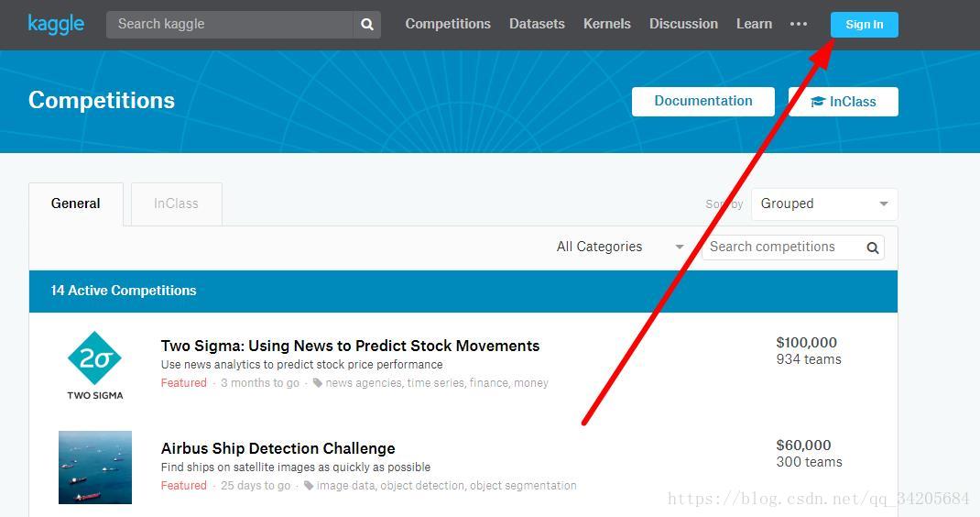This screenshot has width=980, height=517.
Task: Open the Airbus ship image thumbnail
Action: pyautogui.click(x=95, y=467)
